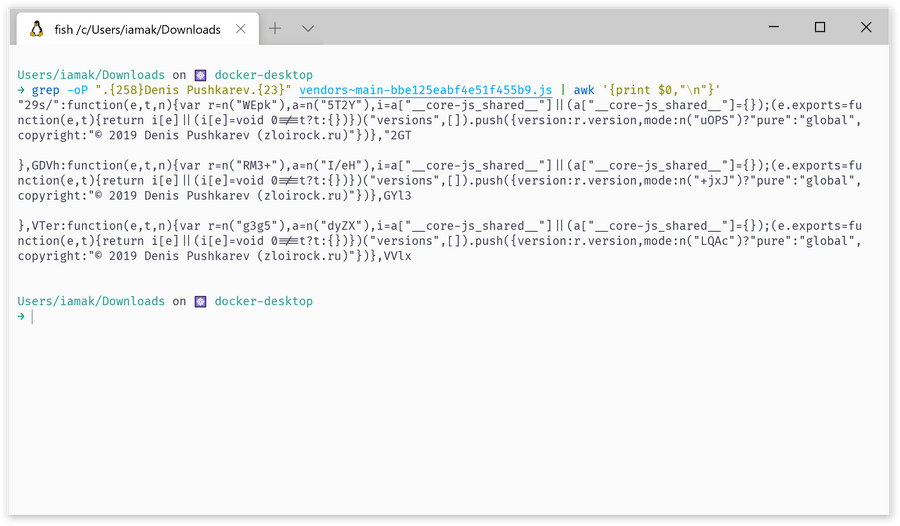Click the '{print $0,"\n"}' awk argument
Viewport: 900px width, 526px height.
click(661, 90)
